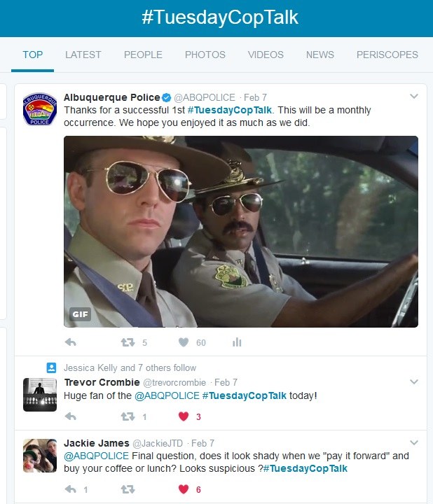Play the police officers GIF

(x=241, y=232)
